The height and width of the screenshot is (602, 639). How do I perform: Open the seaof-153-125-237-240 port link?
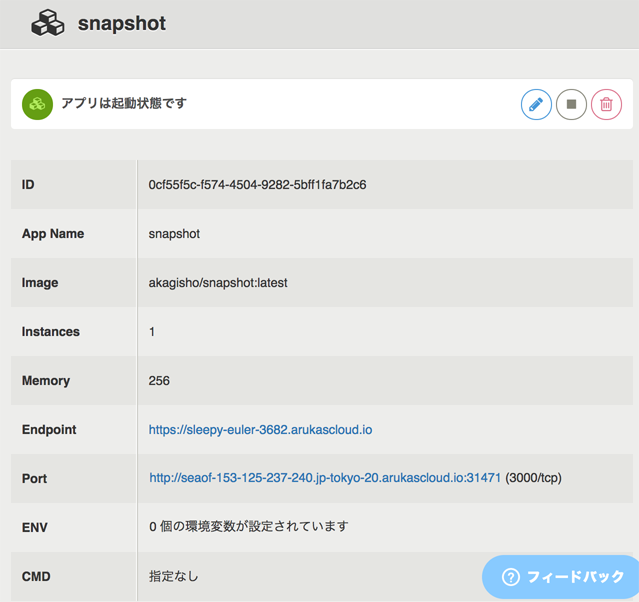(x=325, y=478)
